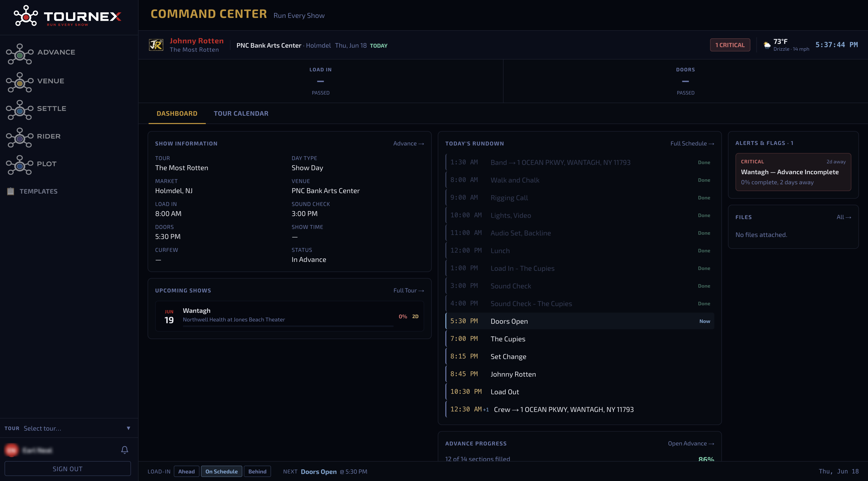Image resolution: width=868 pixels, height=481 pixels.
Task: Select The Cupies 7:00 PM row
Action: 580,339
